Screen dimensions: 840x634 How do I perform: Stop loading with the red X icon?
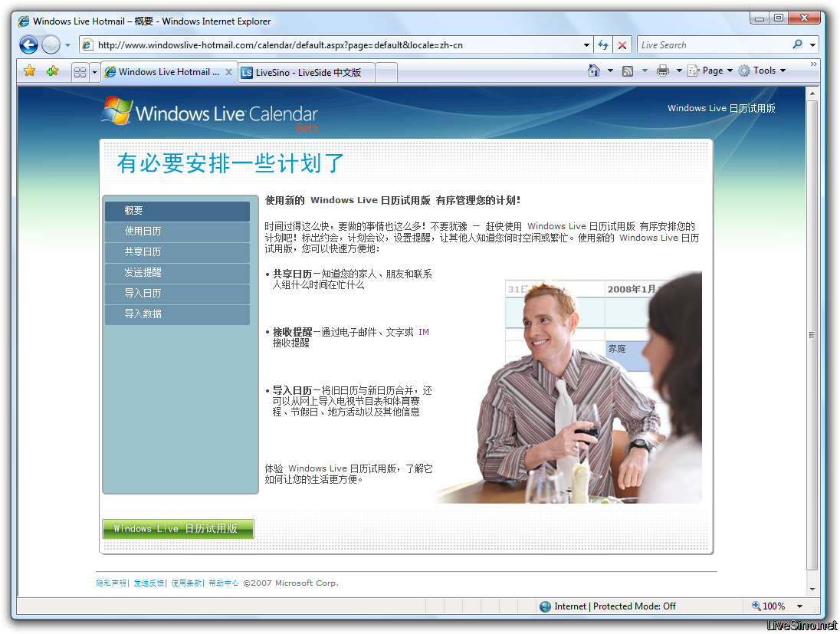(622, 45)
